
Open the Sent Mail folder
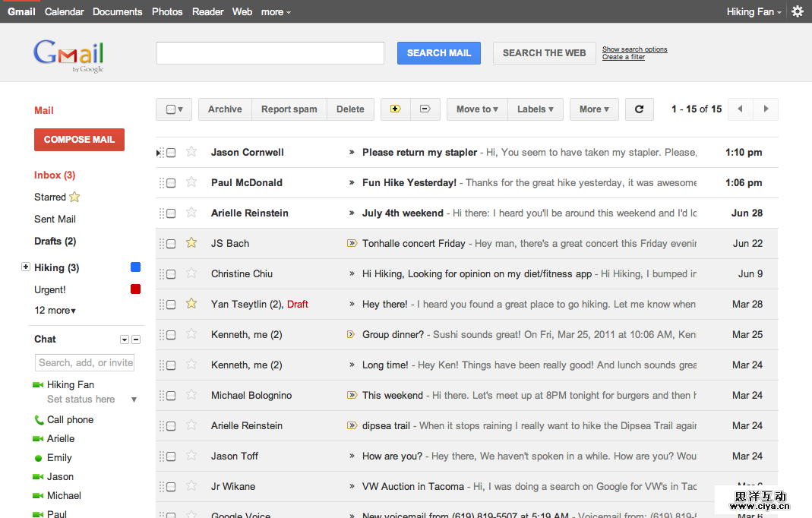click(x=55, y=219)
